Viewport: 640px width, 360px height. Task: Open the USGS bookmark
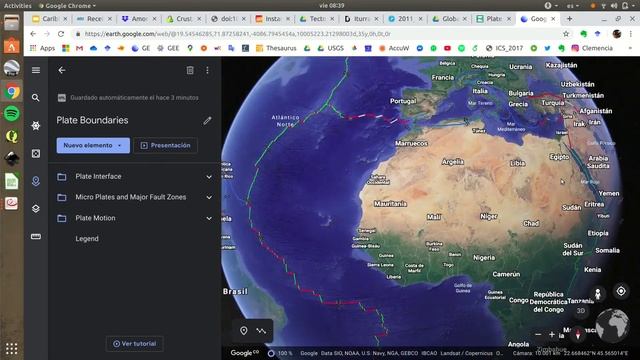pos(331,48)
